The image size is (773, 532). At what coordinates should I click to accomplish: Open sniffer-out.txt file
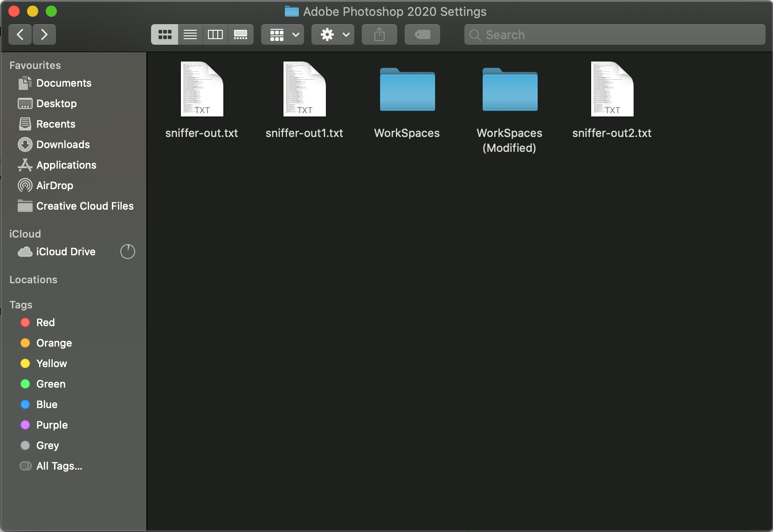click(x=201, y=89)
